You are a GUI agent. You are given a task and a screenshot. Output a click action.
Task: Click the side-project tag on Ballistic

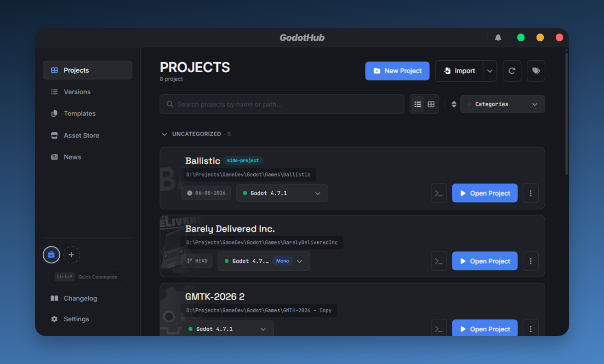(x=243, y=160)
